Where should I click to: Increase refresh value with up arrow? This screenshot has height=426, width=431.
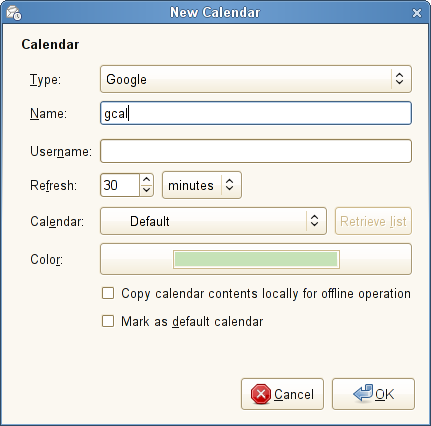146,180
